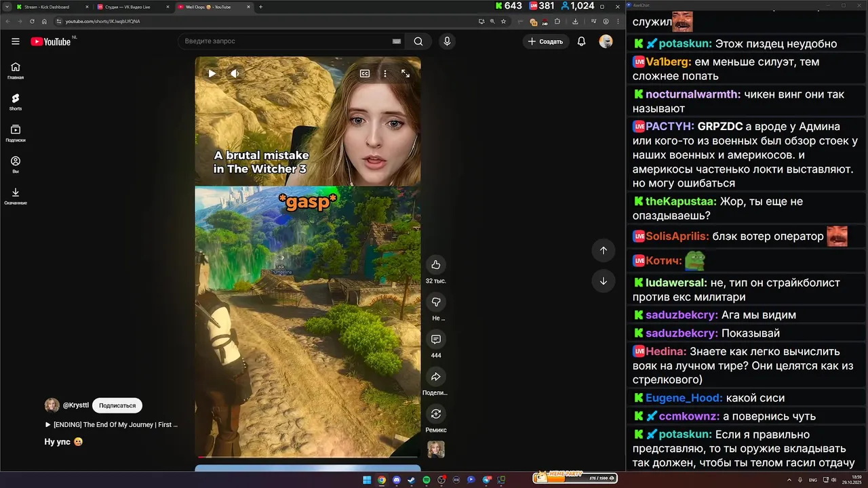
Task: Open the linked ENDING The End Of My Journey video
Action: point(111,425)
